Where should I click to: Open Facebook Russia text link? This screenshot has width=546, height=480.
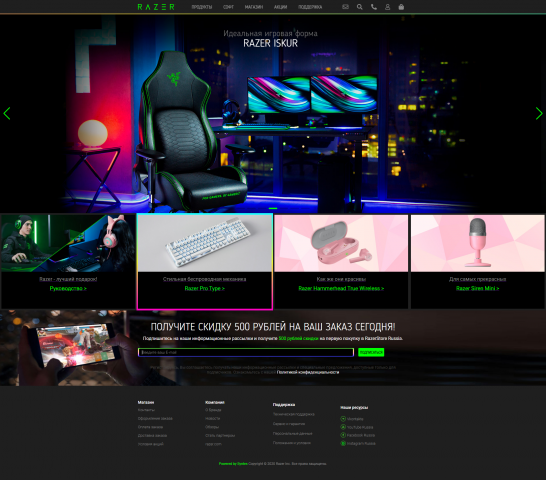361,435
